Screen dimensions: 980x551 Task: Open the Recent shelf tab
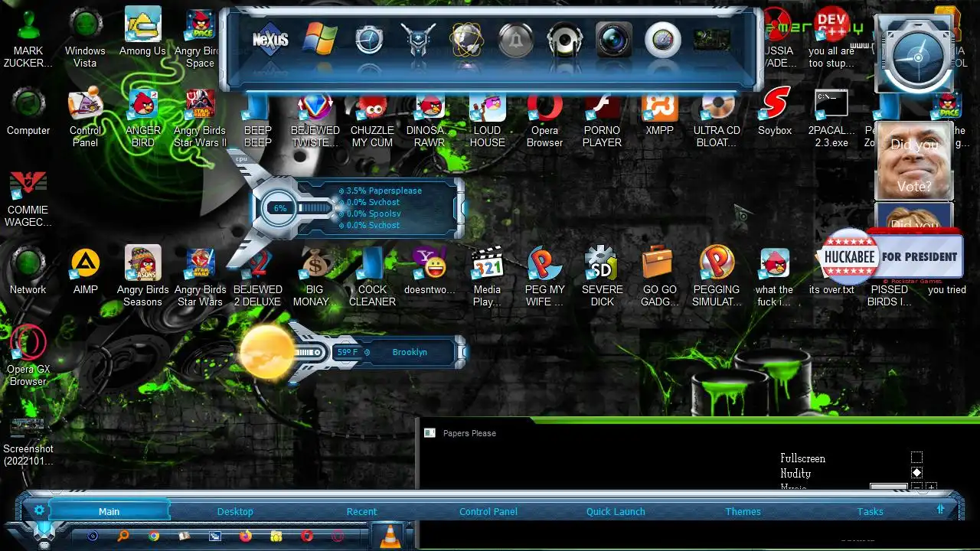[361, 511]
